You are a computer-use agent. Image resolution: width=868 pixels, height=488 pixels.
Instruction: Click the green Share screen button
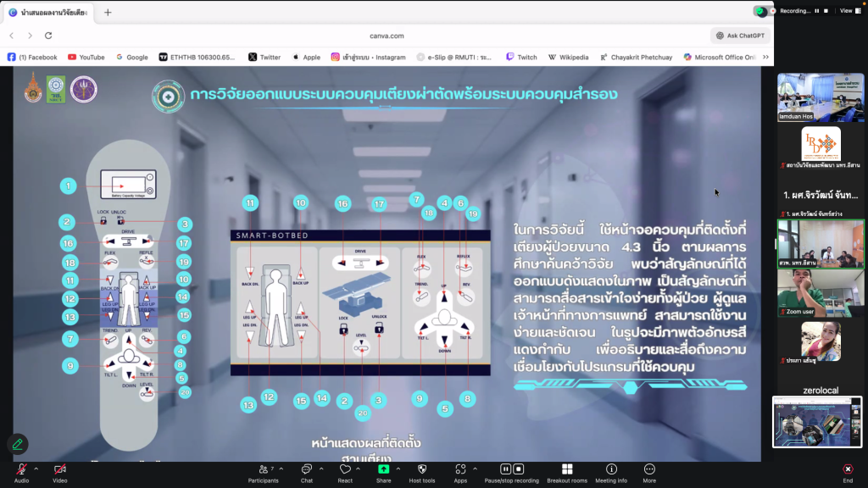tap(383, 469)
